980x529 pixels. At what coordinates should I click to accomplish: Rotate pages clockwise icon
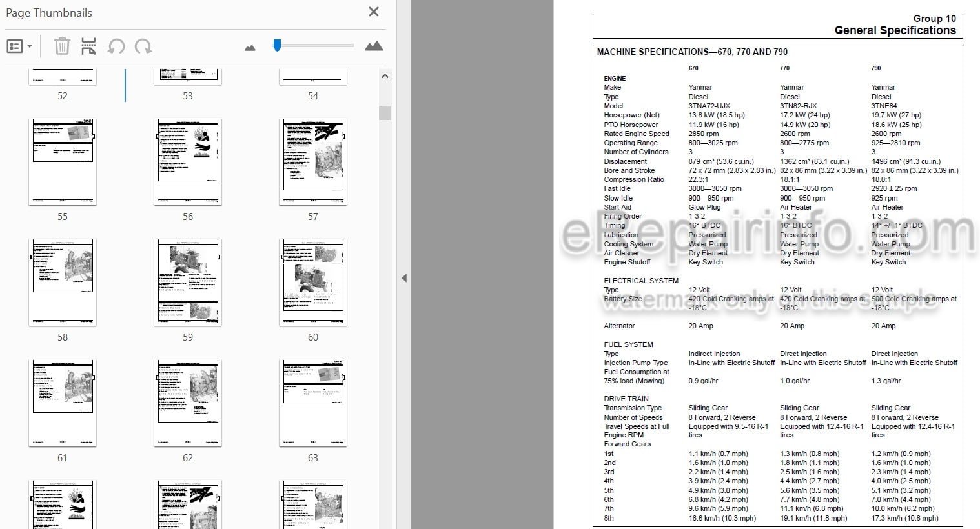pyautogui.click(x=143, y=46)
